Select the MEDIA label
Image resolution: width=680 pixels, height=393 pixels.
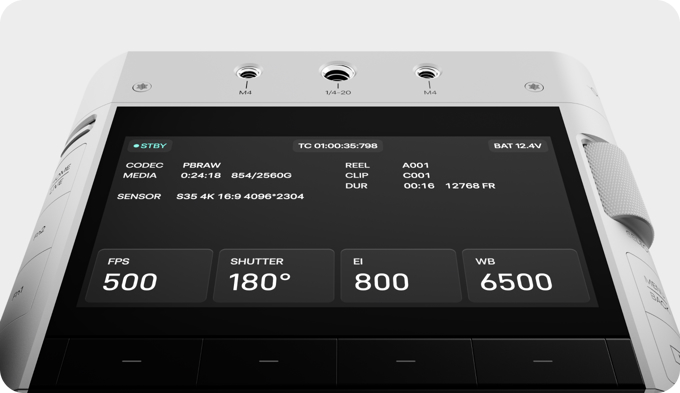pos(140,175)
